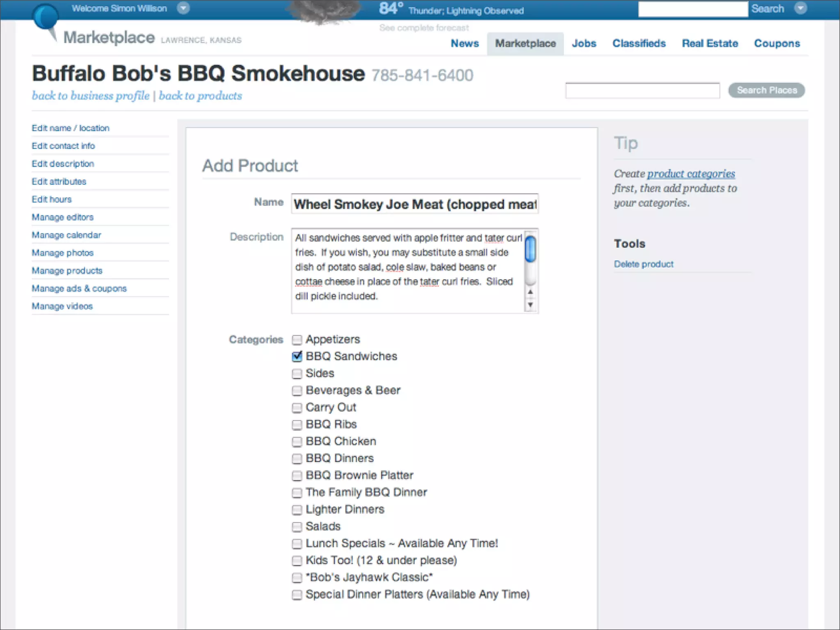Expand the dropdown arrow next to Search

tap(800, 8)
